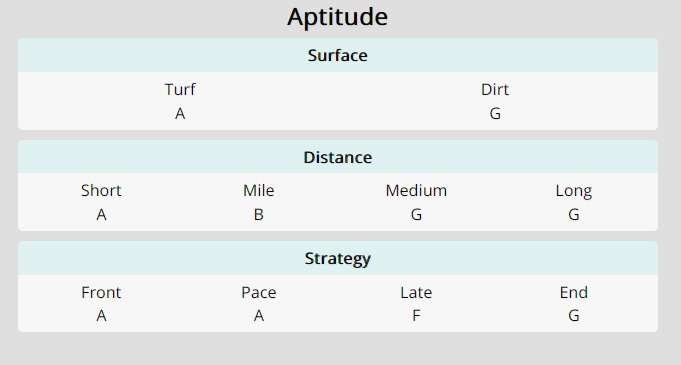This screenshot has height=365, width=681.
Task: Select the Long distance label
Action: [x=573, y=192]
